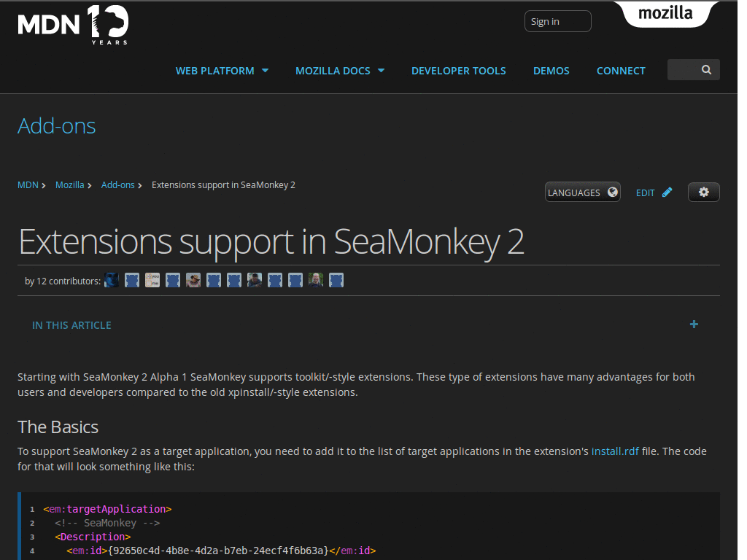Click the pencil edit icon
This screenshot has height=560, width=747.
[667, 192]
